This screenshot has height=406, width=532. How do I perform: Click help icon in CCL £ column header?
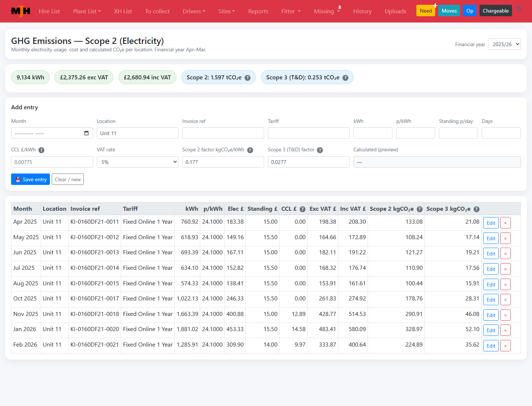[303, 209]
